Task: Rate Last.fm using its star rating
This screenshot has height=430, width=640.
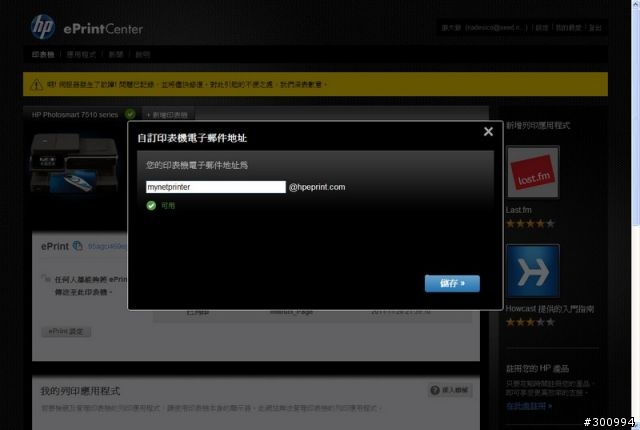Action: [x=530, y=224]
